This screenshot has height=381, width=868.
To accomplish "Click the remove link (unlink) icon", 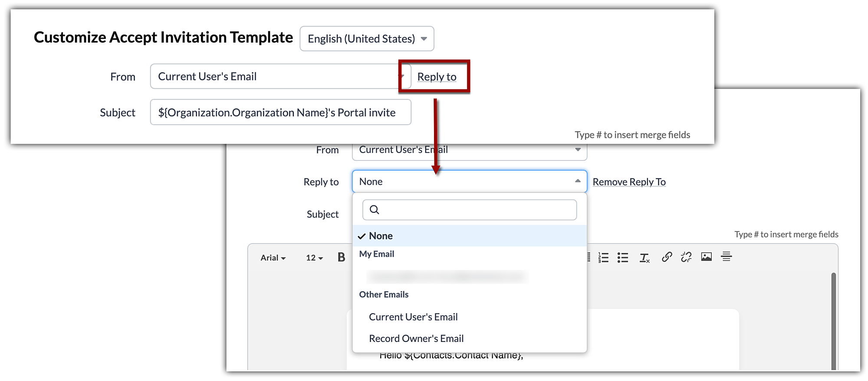I will coord(686,257).
